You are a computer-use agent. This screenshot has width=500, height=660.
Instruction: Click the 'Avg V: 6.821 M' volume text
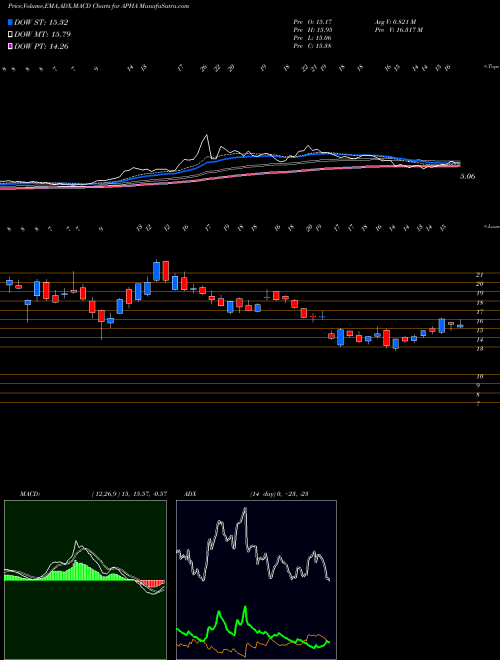click(x=395, y=21)
